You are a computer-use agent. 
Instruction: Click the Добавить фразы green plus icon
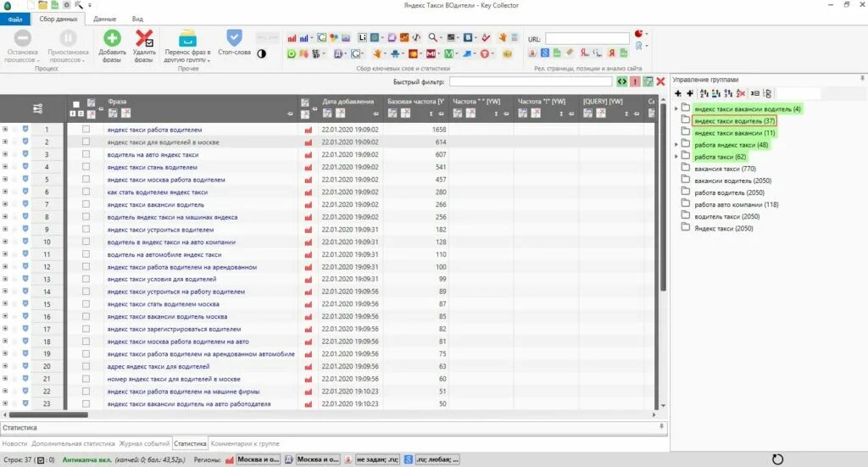coord(113,38)
